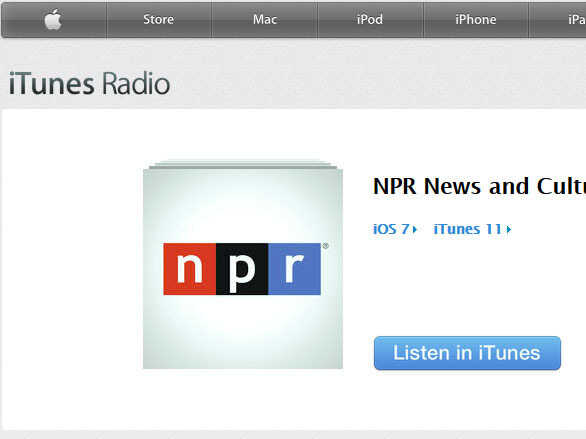Click the iTunes Radio page heading
This screenshot has width=586, height=439.
89,84
